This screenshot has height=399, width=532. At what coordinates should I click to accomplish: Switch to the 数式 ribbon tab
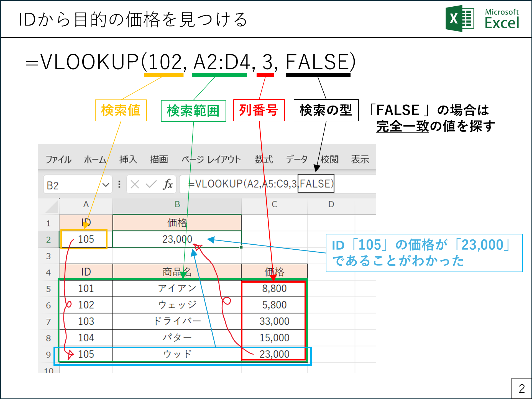point(263,159)
